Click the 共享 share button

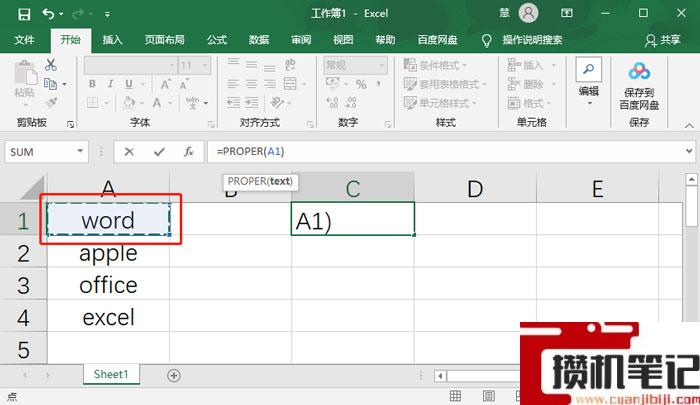click(x=662, y=40)
